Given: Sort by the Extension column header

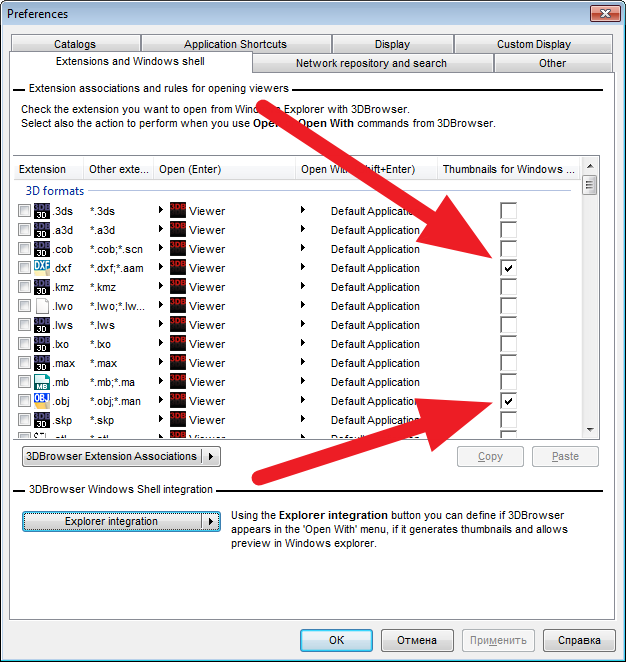Looking at the screenshot, I should pos(48,169).
